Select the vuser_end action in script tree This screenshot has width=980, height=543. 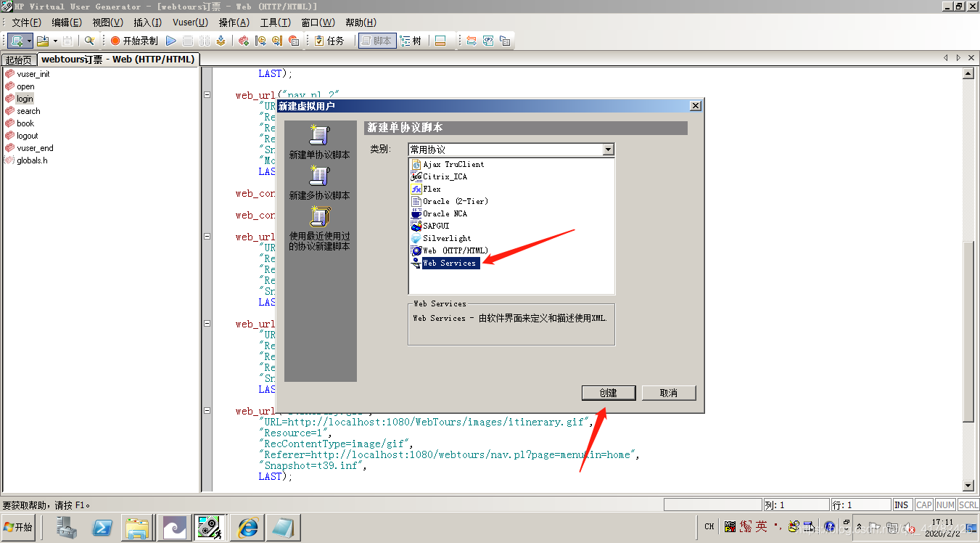coord(35,148)
